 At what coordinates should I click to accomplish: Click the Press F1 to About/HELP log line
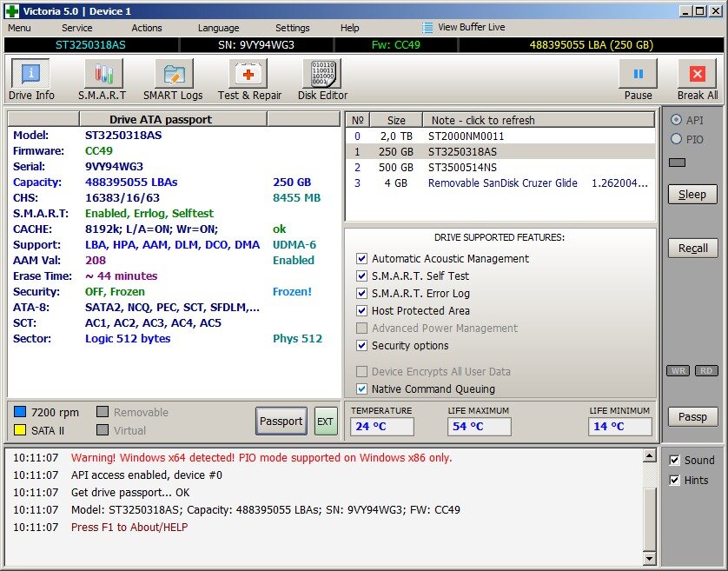[129, 528]
